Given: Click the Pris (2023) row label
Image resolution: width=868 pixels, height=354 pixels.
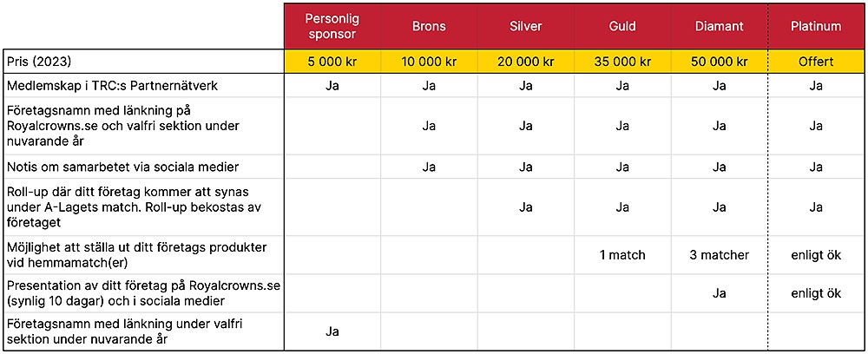Looking at the screenshot, I should coord(39,62).
